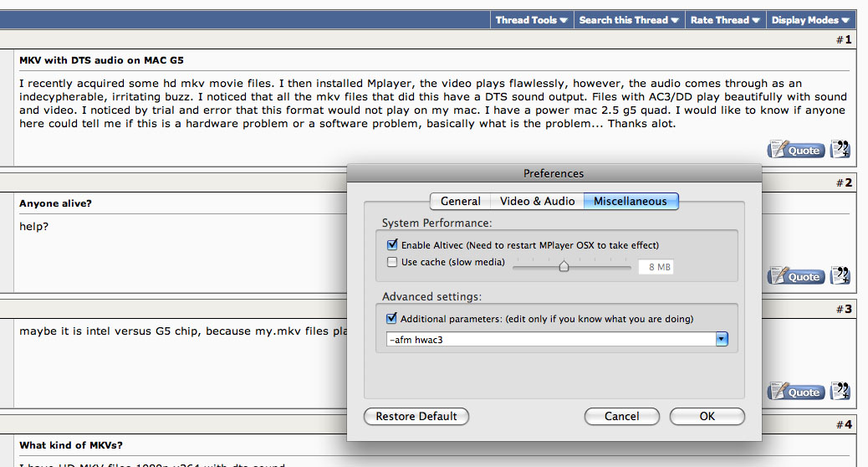Viewport: 868px width, 467px height.
Task: Open post #4 permalink number
Action: coord(848,425)
